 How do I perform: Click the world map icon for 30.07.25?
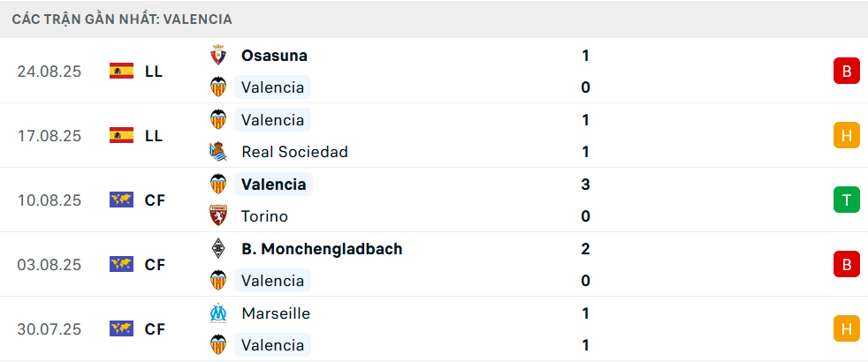[121, 329]
